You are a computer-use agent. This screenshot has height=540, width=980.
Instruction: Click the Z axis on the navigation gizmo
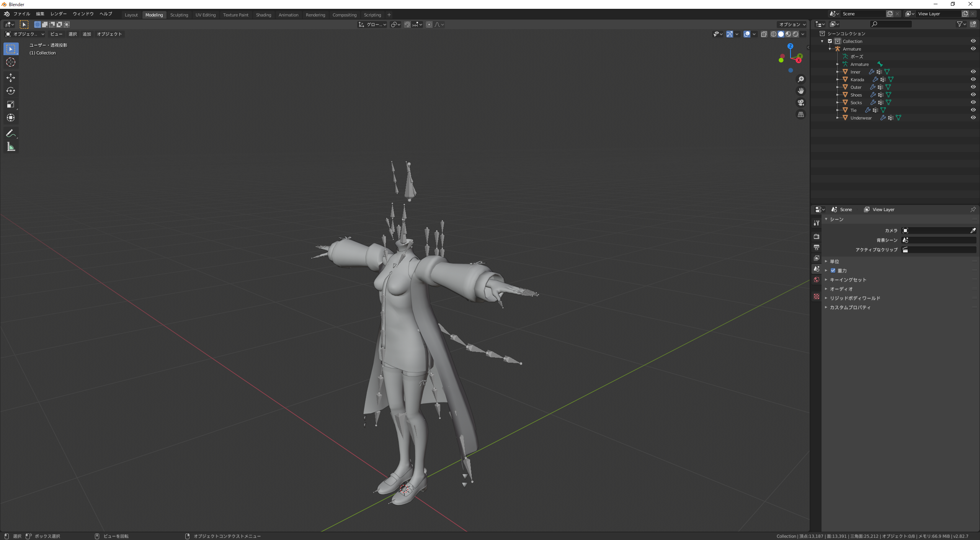click(790, 46)
